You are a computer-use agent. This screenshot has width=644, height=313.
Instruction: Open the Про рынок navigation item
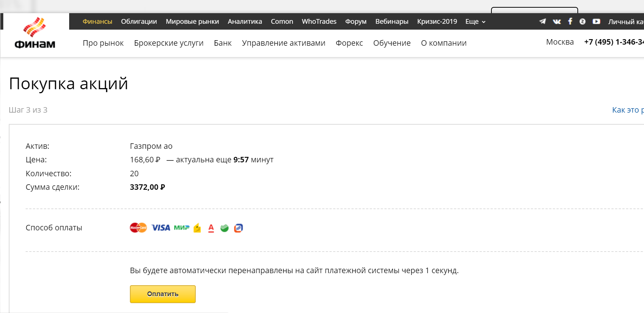pyautogui.click(x=103, y=43)
